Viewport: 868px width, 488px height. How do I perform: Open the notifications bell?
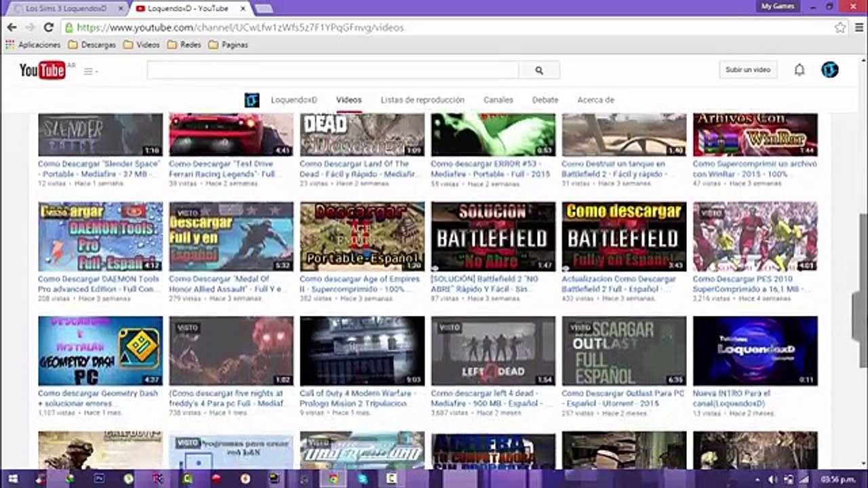pyautogui.click(x=800, y=70)
